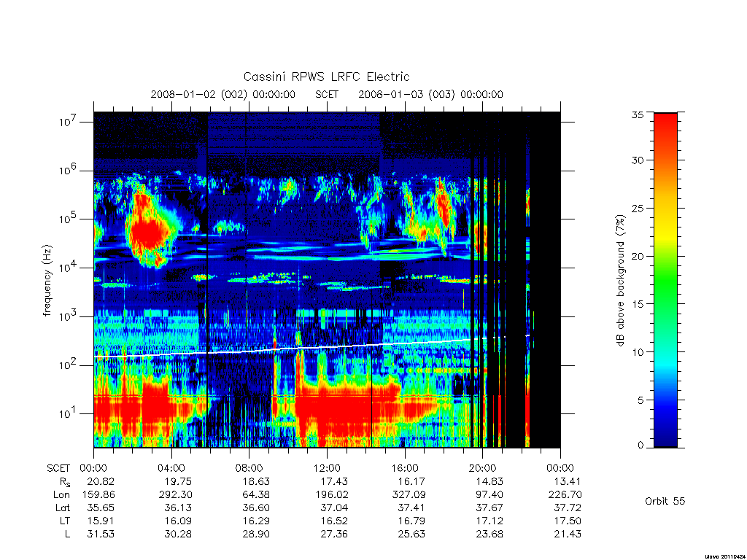
Task: Click the Rs value '20.82'
Action: [x=101, y=481]
